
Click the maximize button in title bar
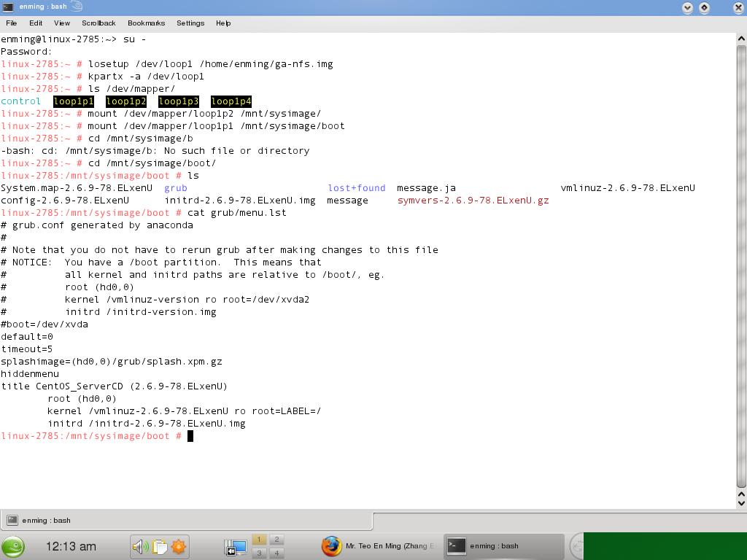pos(704,7)
